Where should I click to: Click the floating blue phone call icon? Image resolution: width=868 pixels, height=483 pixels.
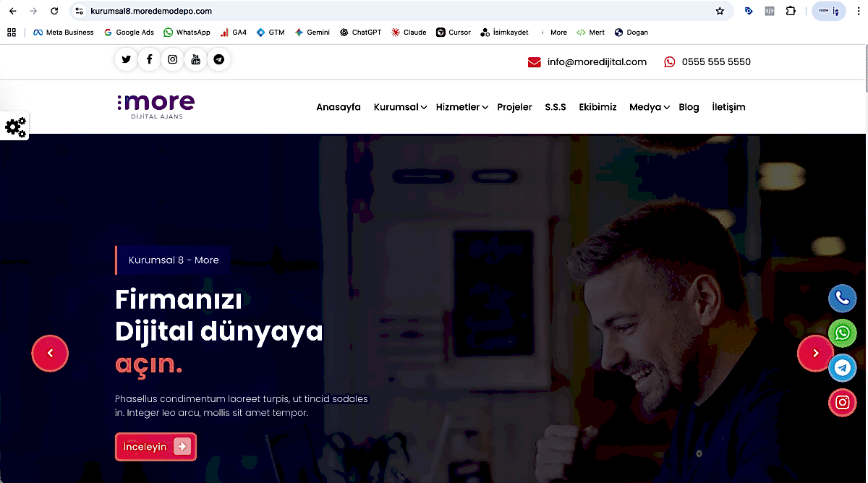(x=842, y=298)
